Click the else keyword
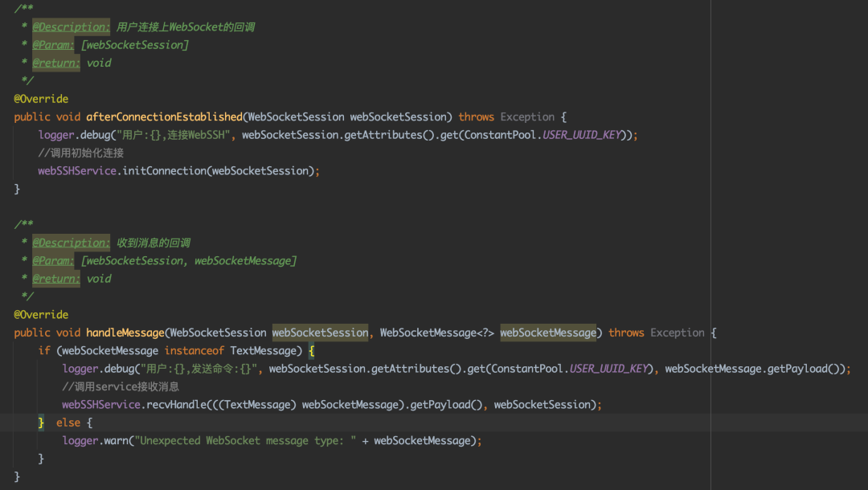Viewport: 868px width, 490px height. click(x=68, y=423)
